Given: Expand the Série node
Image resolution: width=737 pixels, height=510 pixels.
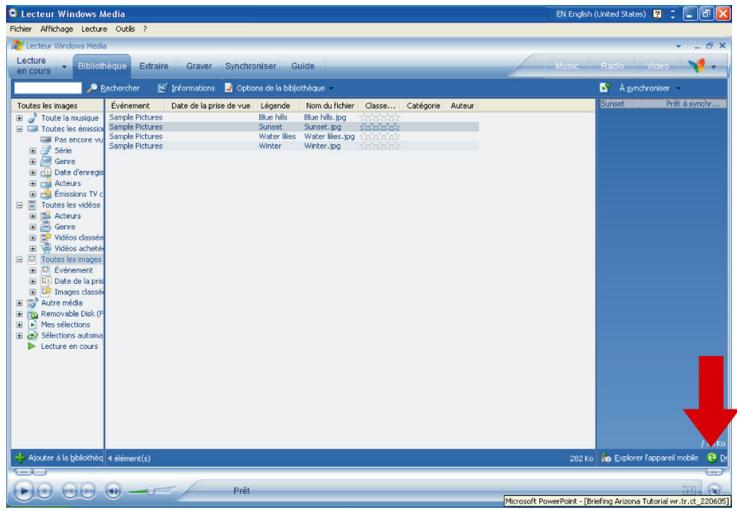Looking at the screenshot, I should coord(32,150).
